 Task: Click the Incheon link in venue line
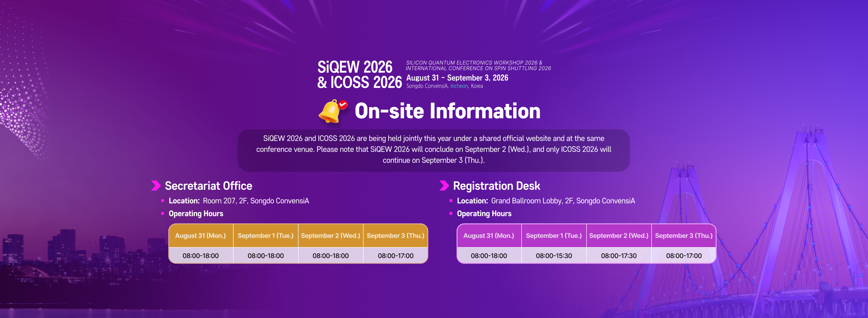pos(459,86)
